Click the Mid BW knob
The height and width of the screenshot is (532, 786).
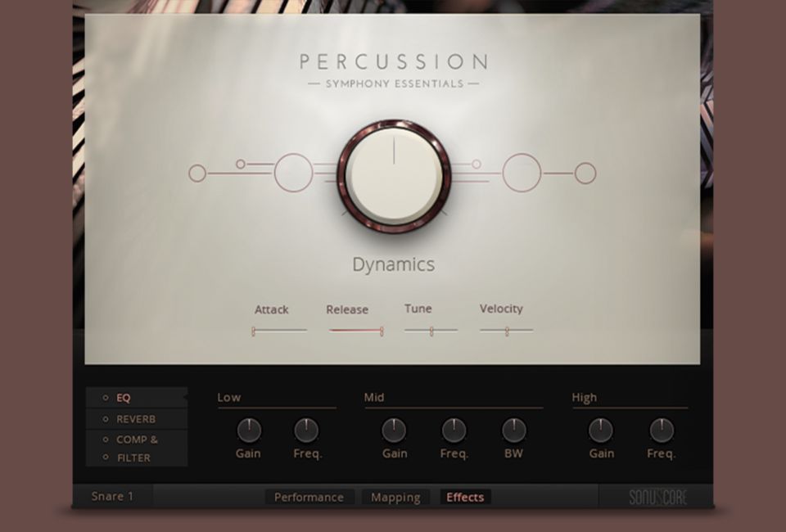point(514,430)
